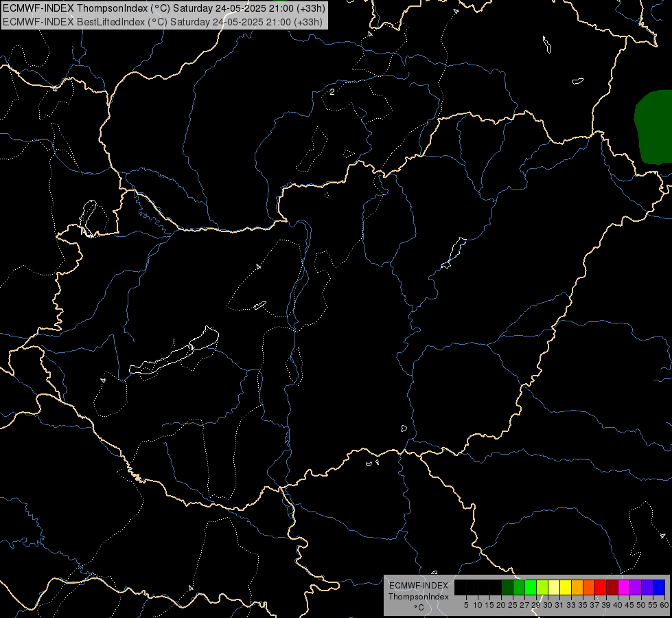Select the pale yellow 30–31 legend swatch
672x618 pixels.
coord(554,587)
